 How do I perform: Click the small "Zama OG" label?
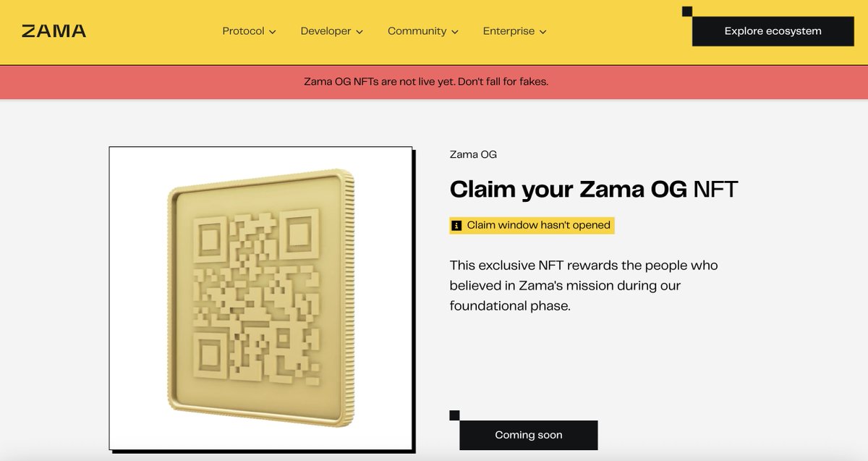[473, 154]
